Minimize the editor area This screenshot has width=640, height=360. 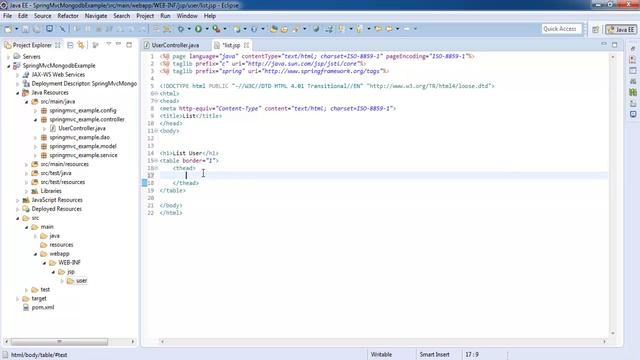click(x=604, y=44)
